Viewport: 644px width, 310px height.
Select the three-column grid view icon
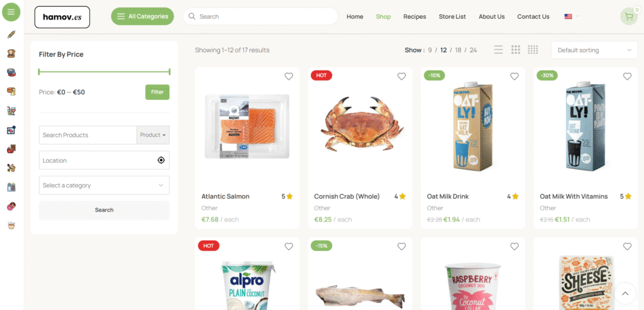pyautogui.click(x=516, y=50)
